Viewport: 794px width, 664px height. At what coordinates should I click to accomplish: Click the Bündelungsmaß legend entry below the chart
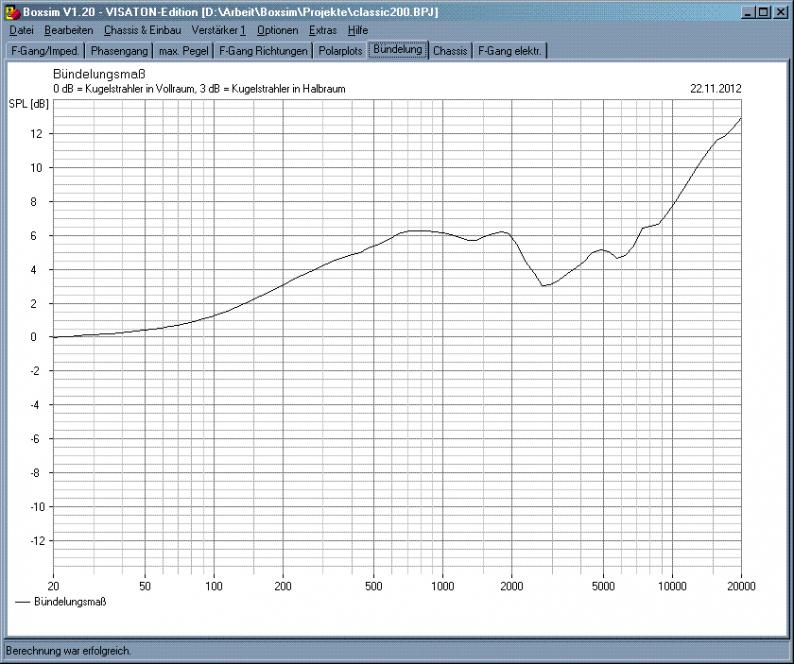69,602
